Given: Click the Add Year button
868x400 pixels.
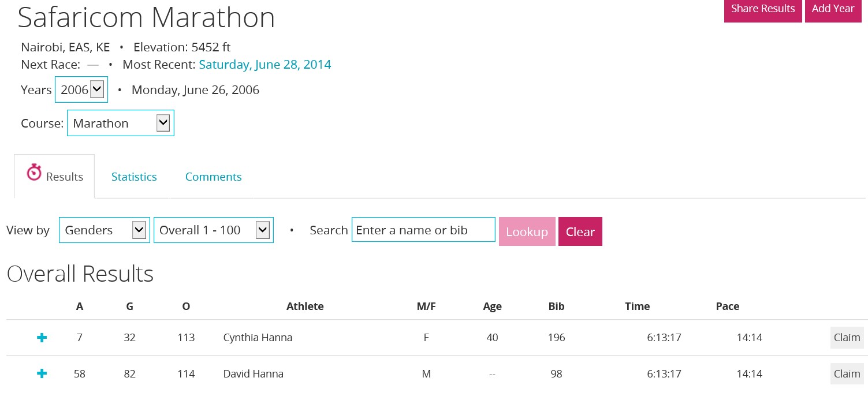Looking at the screenshot, I should (833, 9).
